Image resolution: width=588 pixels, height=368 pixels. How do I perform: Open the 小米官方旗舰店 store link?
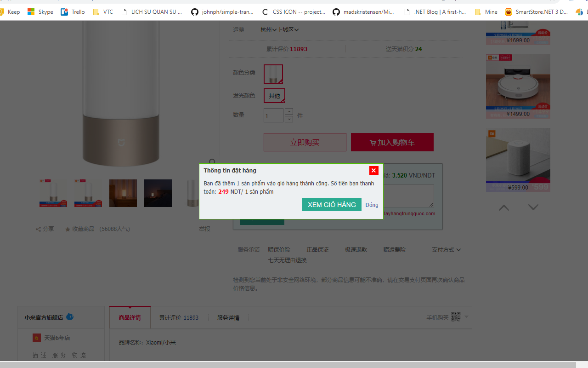pyautogui.click(x=44, y=317)
